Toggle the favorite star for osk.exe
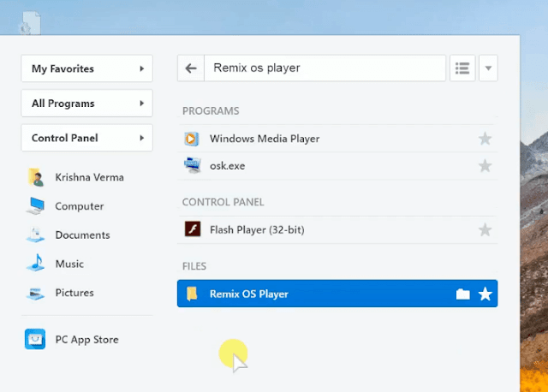This screenshot has width=548, height=392. click(485, 165)
